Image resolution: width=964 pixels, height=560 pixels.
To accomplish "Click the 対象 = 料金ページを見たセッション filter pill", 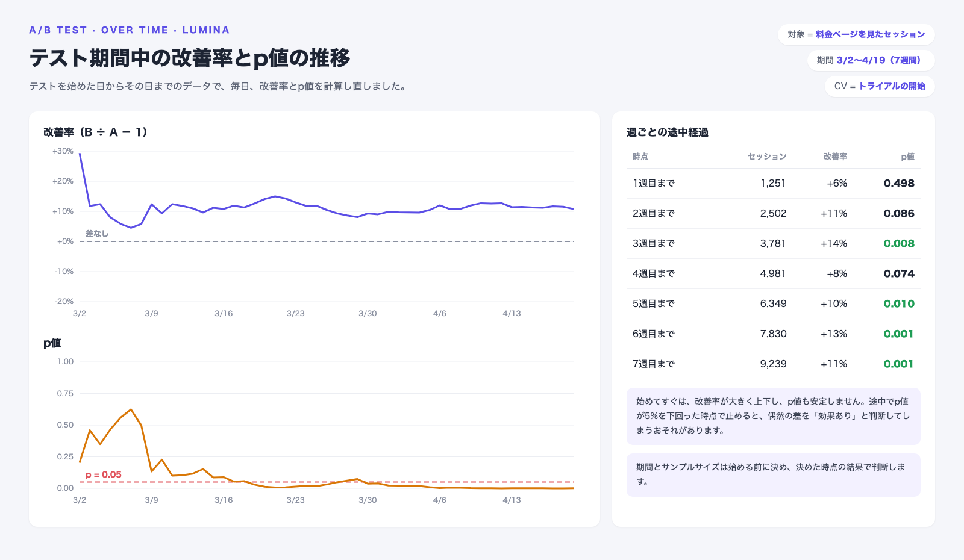I will [x=856, y=34].
